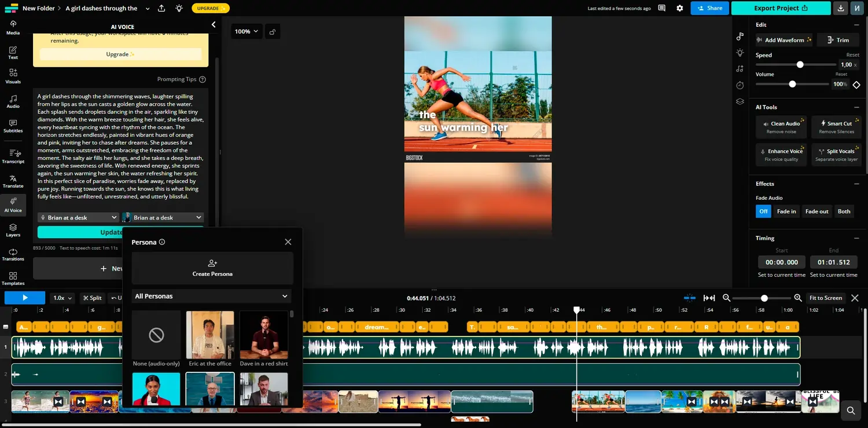Click the volume keyframe diamond icon
The image size is (868, 428).
click(x=856, y=85)
